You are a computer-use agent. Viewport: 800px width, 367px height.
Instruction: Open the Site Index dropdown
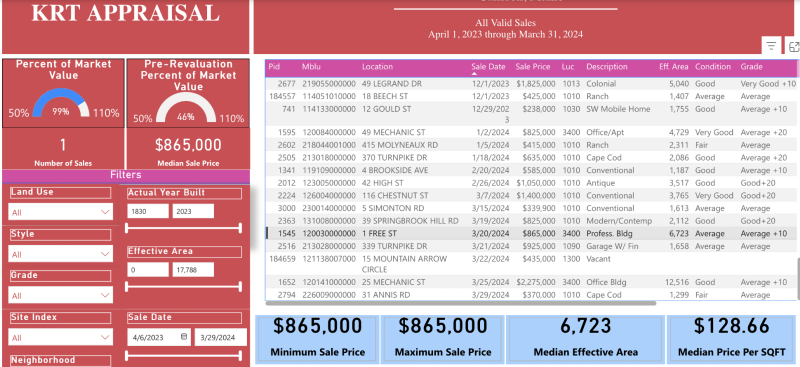point(60,337)
